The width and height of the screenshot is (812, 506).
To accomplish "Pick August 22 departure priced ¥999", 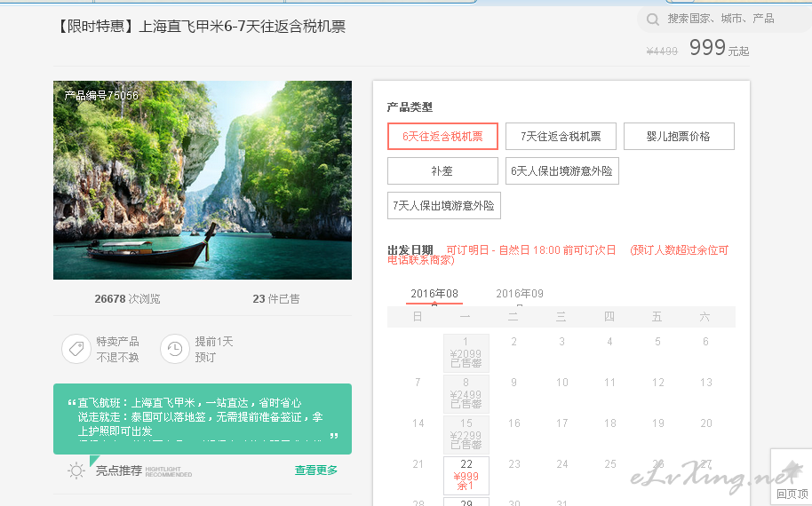I will point(466,476).
